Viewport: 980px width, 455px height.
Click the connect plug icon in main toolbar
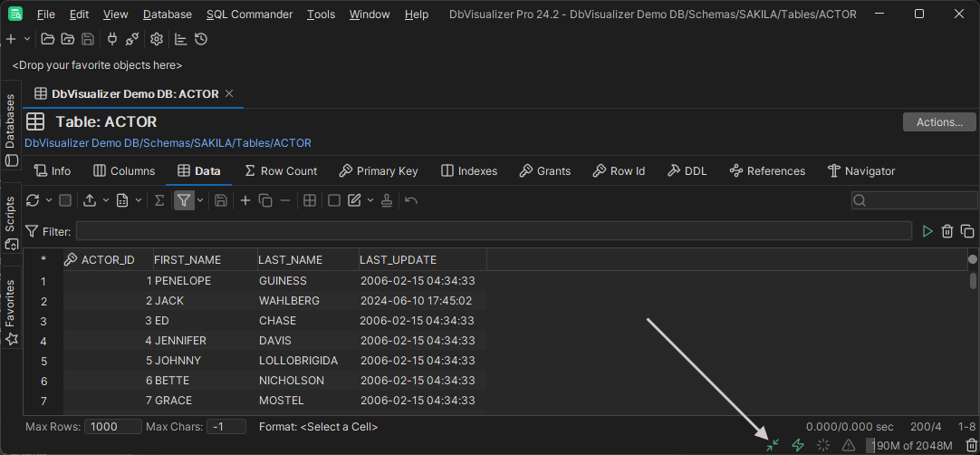(112, 39)
